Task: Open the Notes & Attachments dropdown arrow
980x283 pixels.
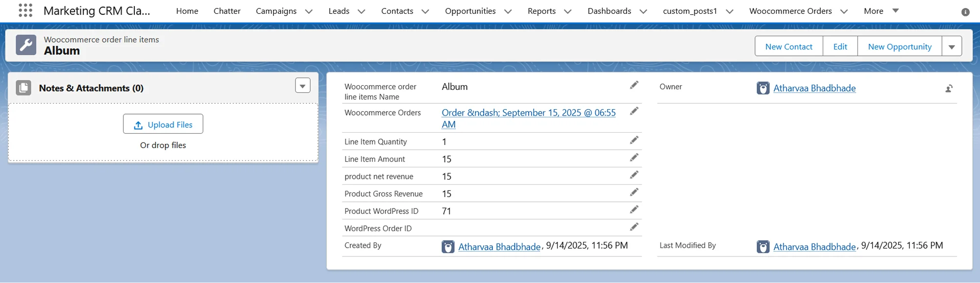Action: [302, 86]
